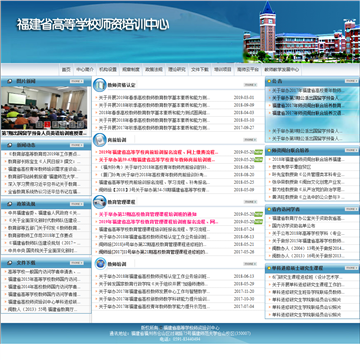Click NEW badge on first 岗前培训 item
The image size is (360, 360).
pos(259,152)
